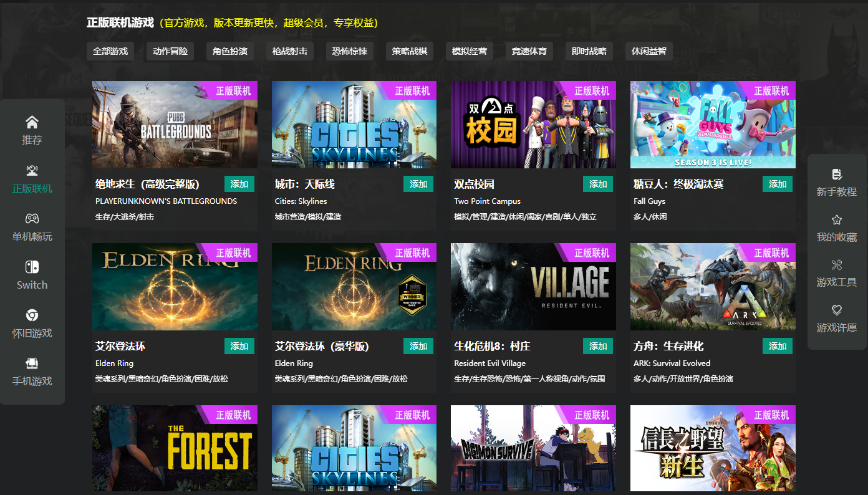Filter by 策略战棋 category
The image size is (868, 495).
[x=410, y=51]
